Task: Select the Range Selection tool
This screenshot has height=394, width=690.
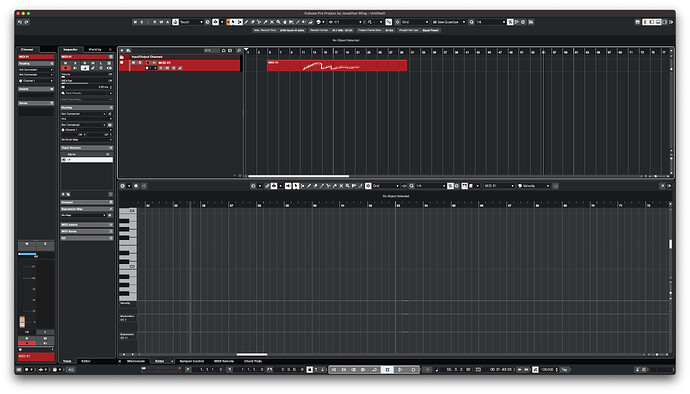Action: (x=239, y=22)
